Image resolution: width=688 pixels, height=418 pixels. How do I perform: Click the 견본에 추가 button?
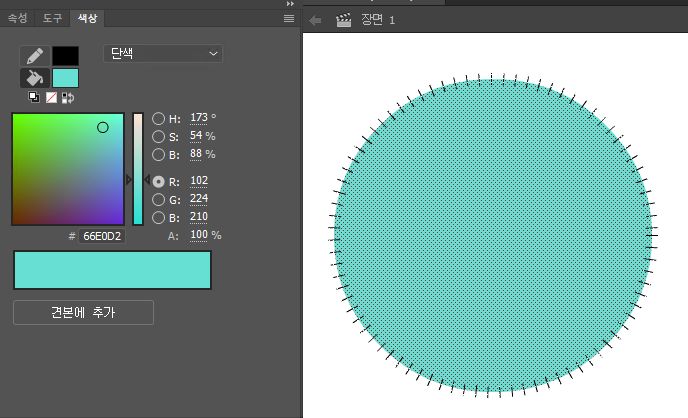(x=83, y=312)
